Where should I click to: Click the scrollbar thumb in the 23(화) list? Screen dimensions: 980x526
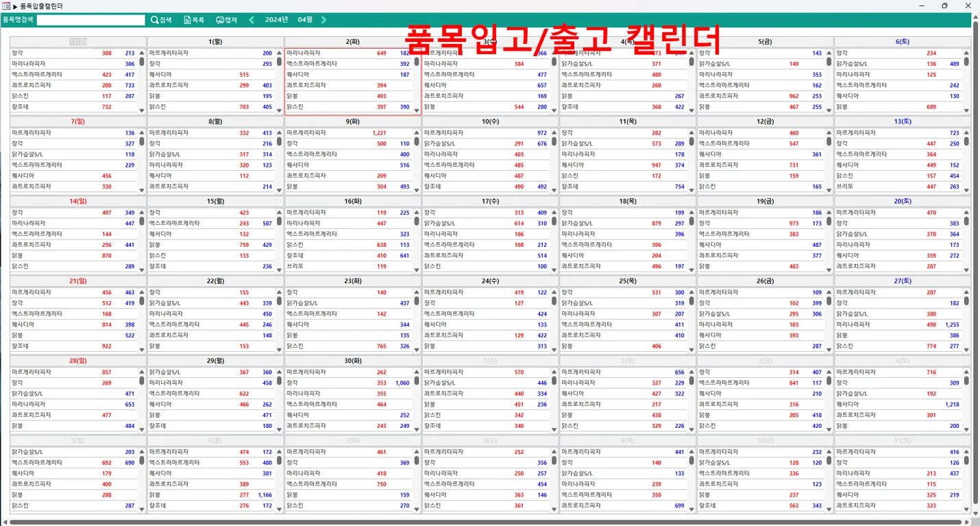(417, 301)
